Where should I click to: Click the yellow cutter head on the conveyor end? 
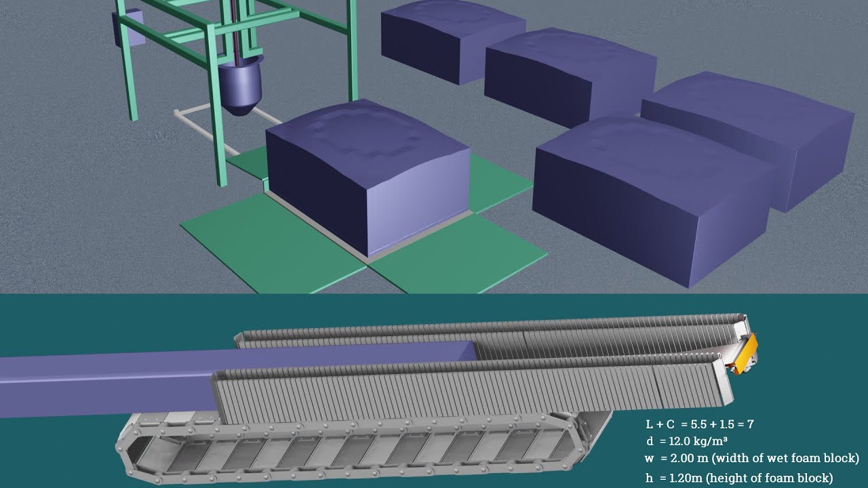point(743,354)
